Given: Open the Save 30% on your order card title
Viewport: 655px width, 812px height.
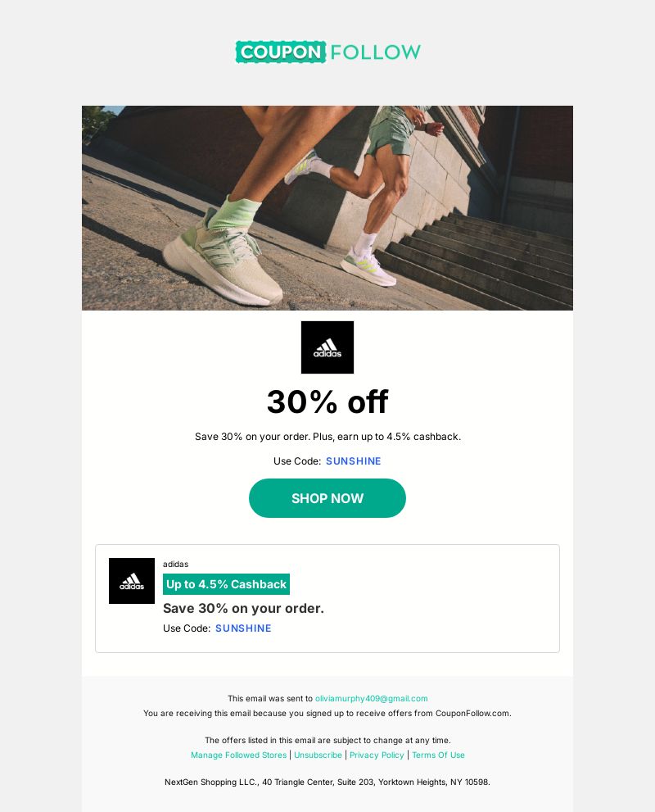Looking at the screenshot, I should (x=244, y=608).
